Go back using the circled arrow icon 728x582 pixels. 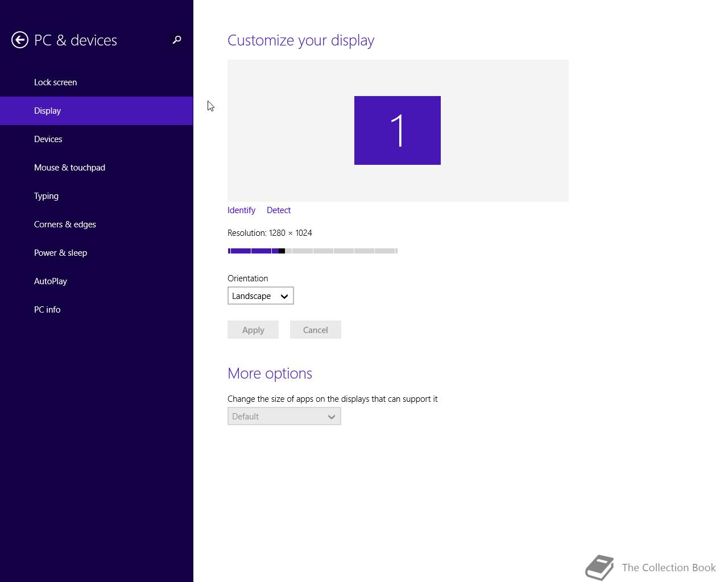[x=20, y=40]
